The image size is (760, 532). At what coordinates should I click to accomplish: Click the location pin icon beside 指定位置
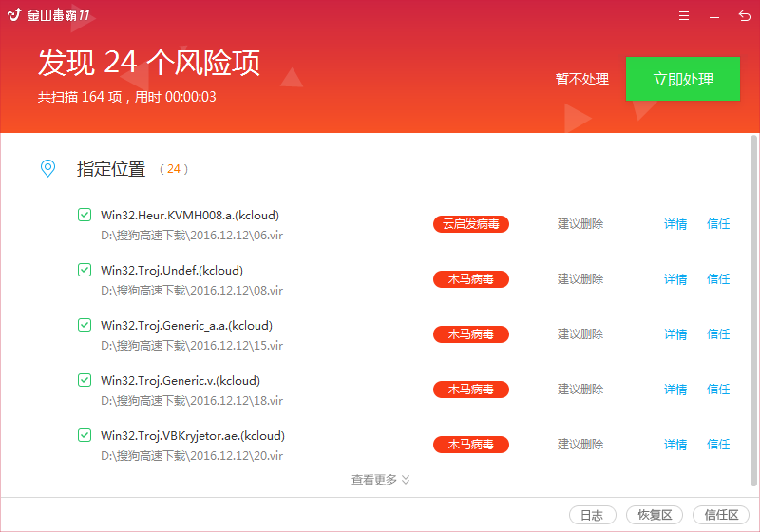(47, 168)
